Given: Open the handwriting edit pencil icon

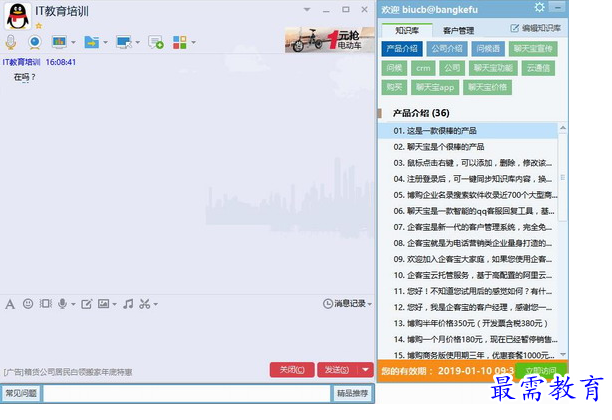Looking at the screenshot, I should (x=87, y=304).
